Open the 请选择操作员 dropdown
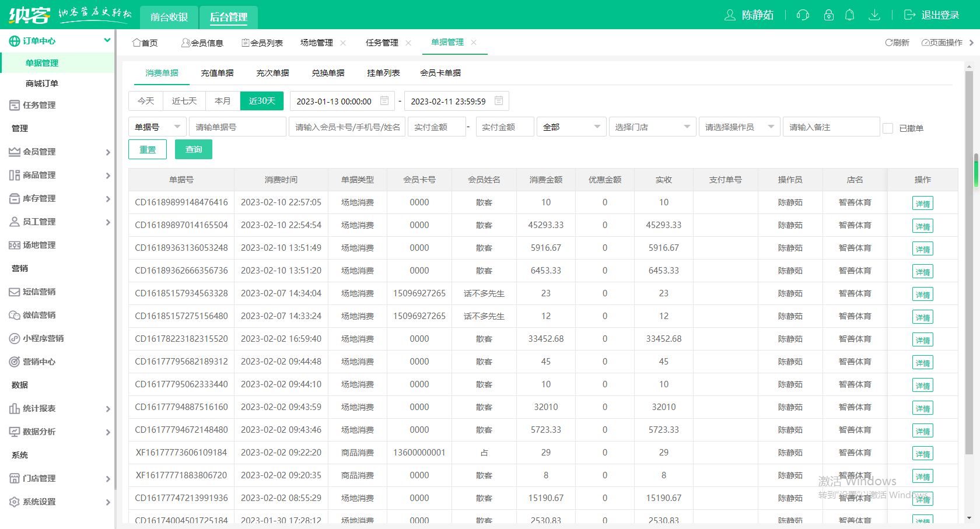980x529 pixels. click(738, 126)
